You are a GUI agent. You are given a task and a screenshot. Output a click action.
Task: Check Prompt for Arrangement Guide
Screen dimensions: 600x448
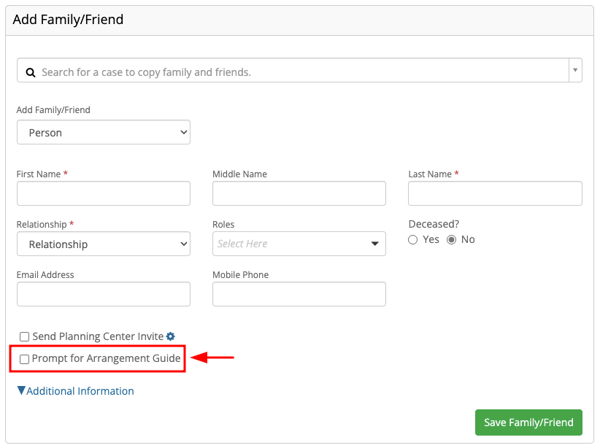(25, 359)
